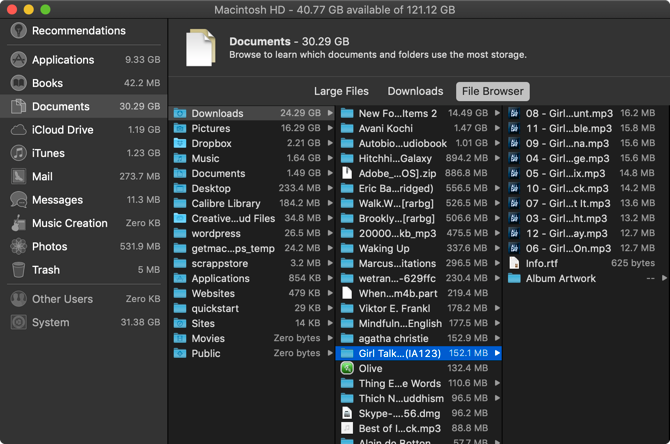Open the Books sidebar icon
The image size is (670, 444).
tap(18, 83)
